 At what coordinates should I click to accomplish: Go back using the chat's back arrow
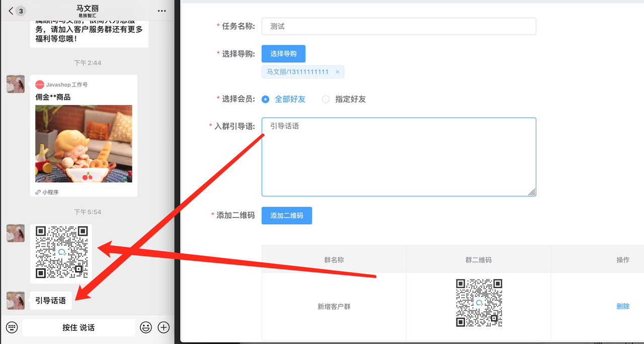pyautogui.click(x=11, y=11)
